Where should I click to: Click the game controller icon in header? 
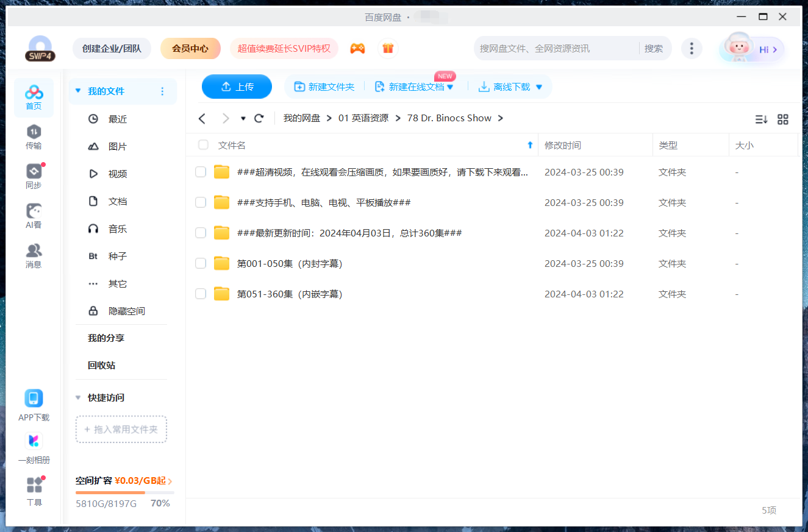pyautogui.click(x=357, y=48)
